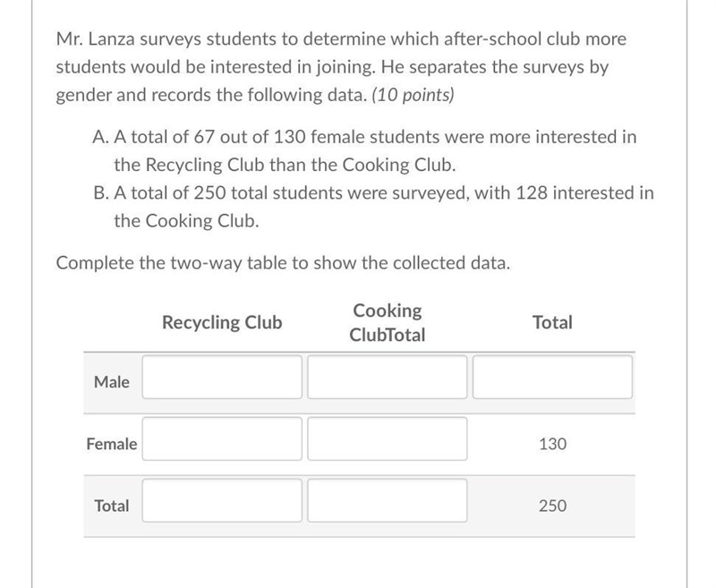This screenshot has height=588, width=716.
Task: Click the Recycling Club column header
Action: pyautogui.click(x=222, y=322)
